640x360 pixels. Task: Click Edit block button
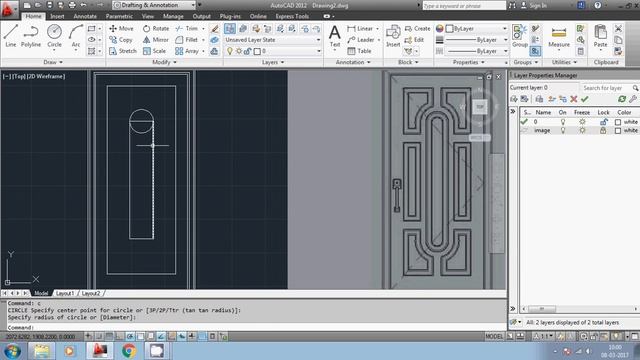[414, 40]
